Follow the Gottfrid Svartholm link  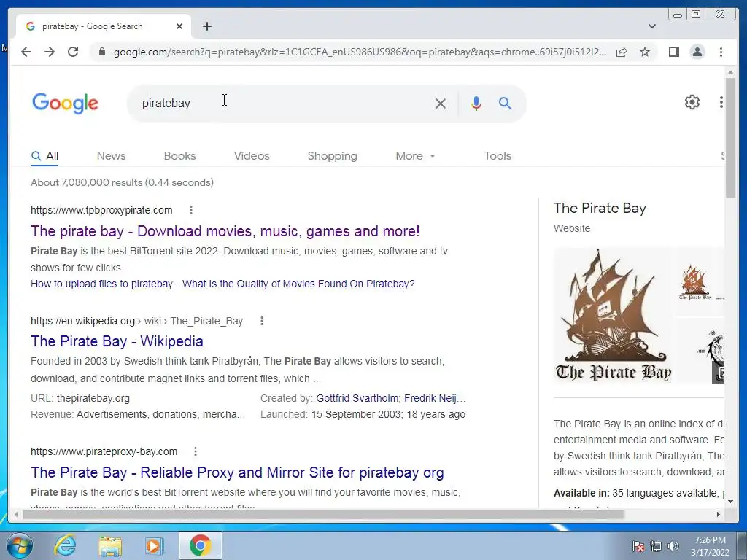(x=357, y=399)
